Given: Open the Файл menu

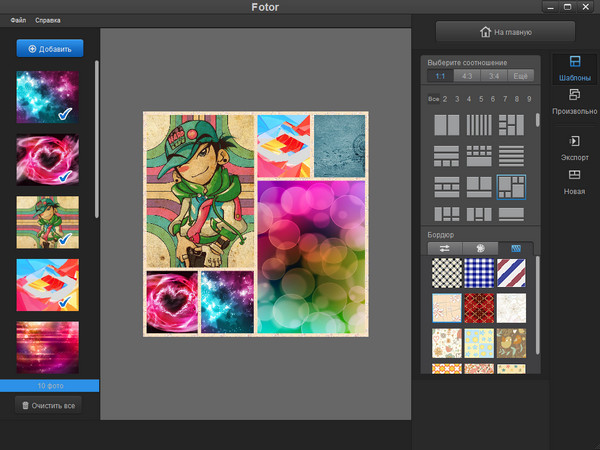Looking at the screenshot, I should tap(18, 20).
